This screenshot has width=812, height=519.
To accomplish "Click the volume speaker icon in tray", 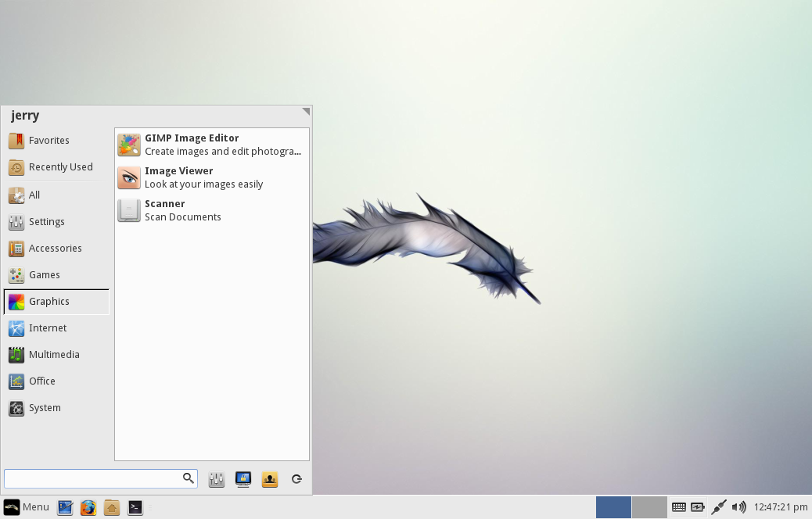I will tap(739, 507).
